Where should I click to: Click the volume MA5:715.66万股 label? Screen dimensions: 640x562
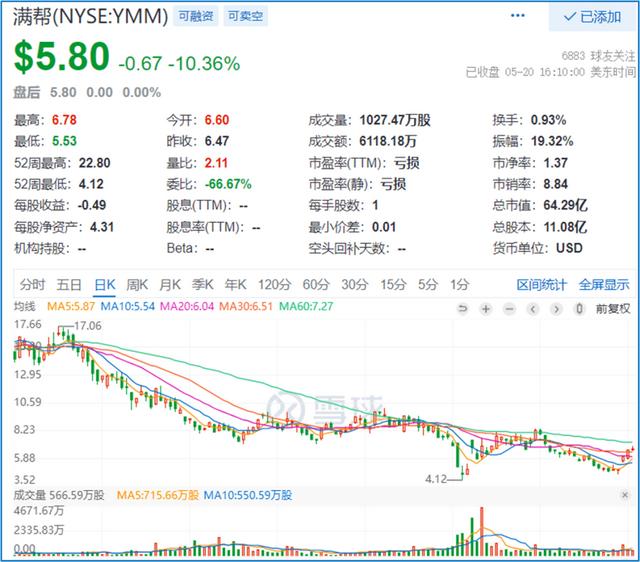pos(158,495)
